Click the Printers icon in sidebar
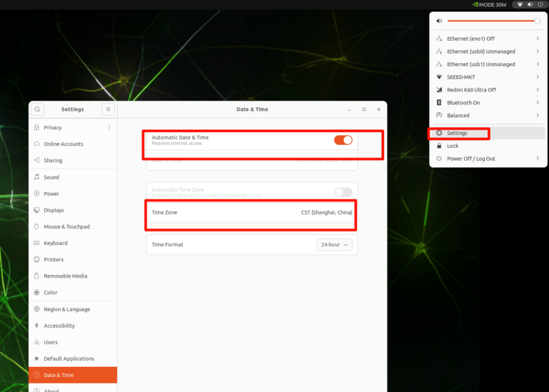 (x=36, y=259)
